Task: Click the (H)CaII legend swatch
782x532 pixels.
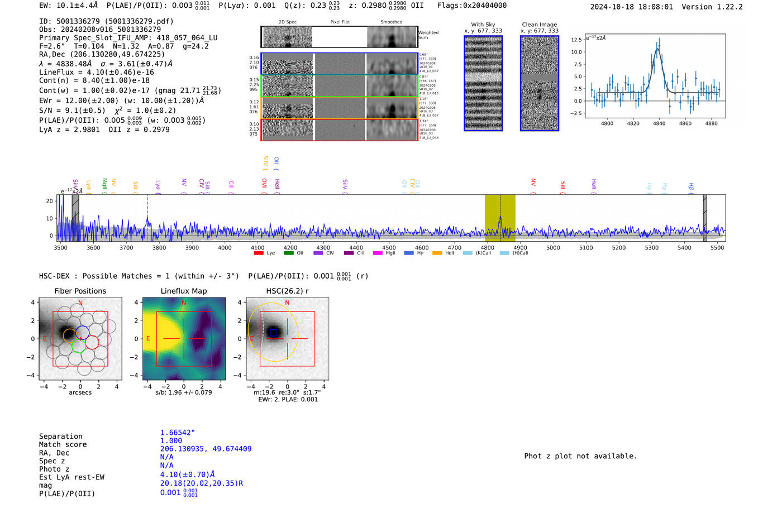Action: pos(505,253)
